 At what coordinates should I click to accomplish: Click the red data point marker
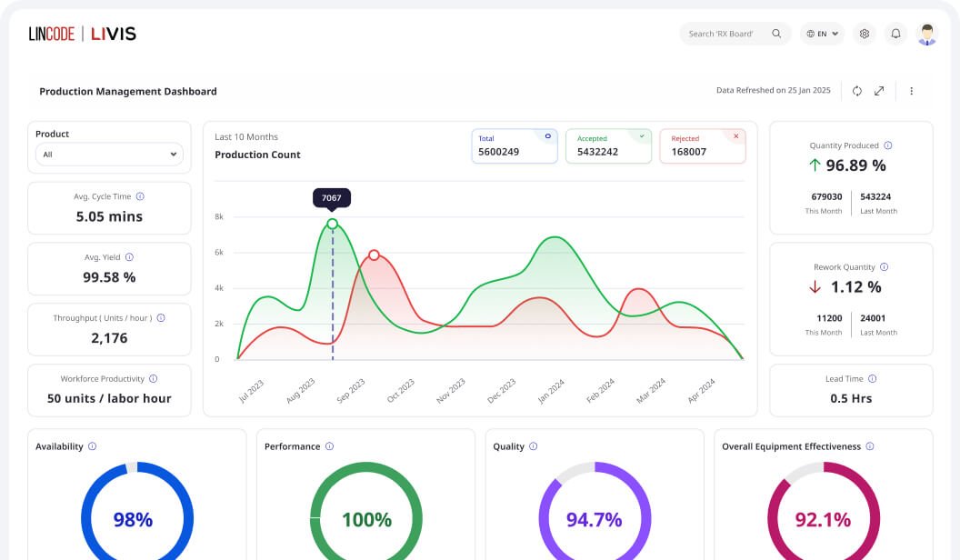tap(374, 255)
